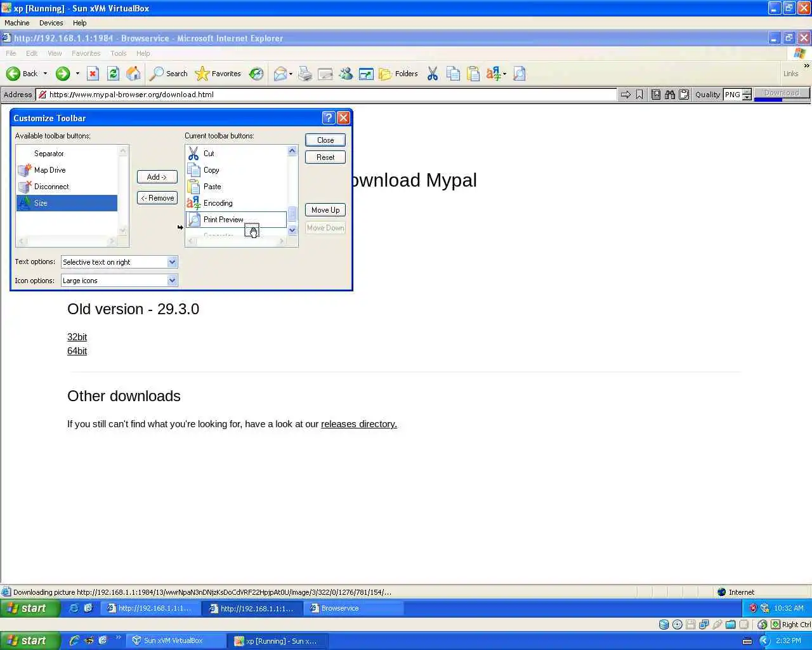
Task: Adjust the Quality PNG spinner arrows
Action: click(x=747, y=95)
